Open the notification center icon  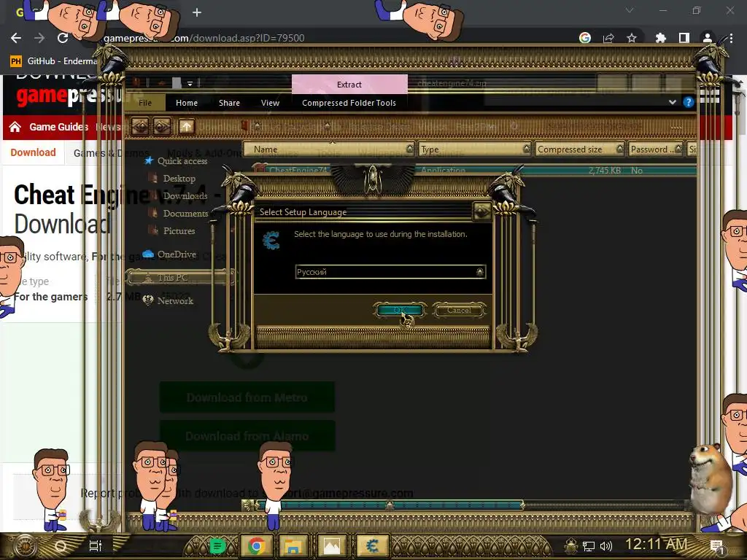point(716,545)
